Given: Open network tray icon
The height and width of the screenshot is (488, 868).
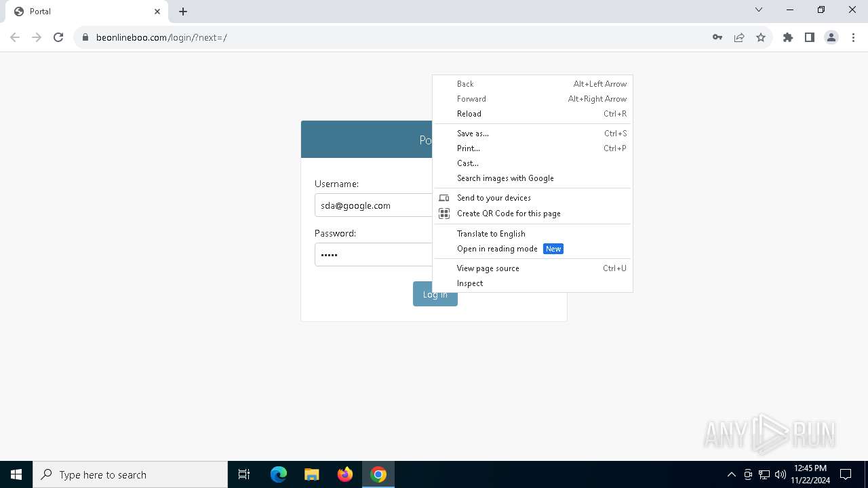Looking at the screenshot, I should coord(764,474).
